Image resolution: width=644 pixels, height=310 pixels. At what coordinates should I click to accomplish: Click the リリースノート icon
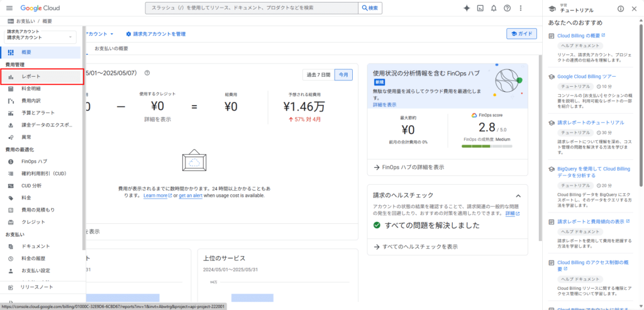[11, 287]
